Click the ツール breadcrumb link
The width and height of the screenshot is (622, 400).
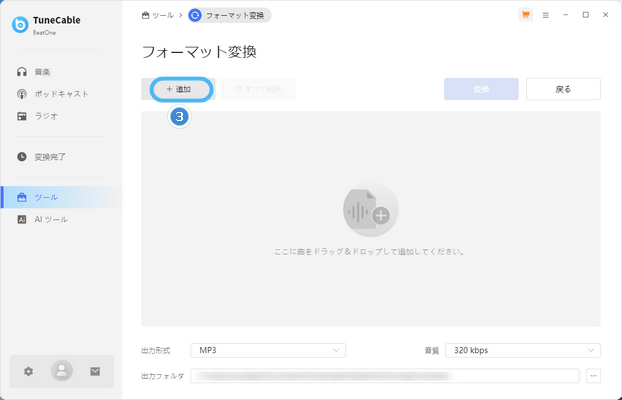coord(158,15)
